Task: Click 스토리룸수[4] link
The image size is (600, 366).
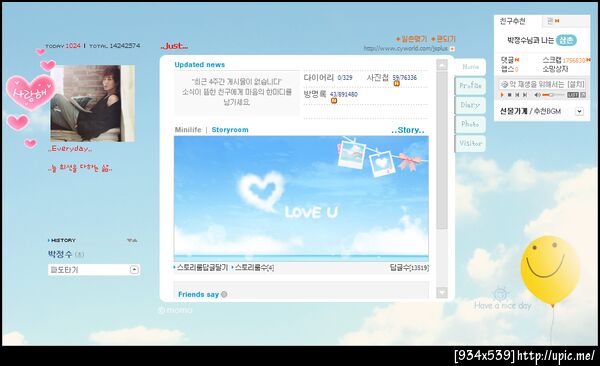Action: (254, 268)
